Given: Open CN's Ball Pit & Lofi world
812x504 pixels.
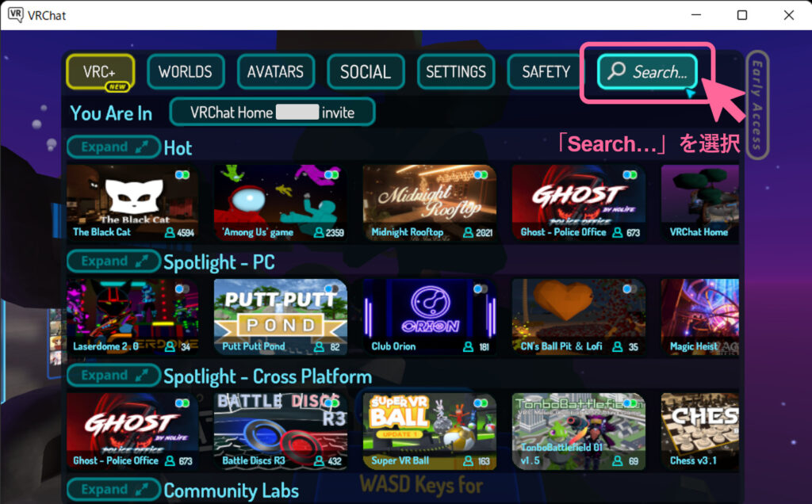Looking at the screenshot, I should click(x=579, y=317).
